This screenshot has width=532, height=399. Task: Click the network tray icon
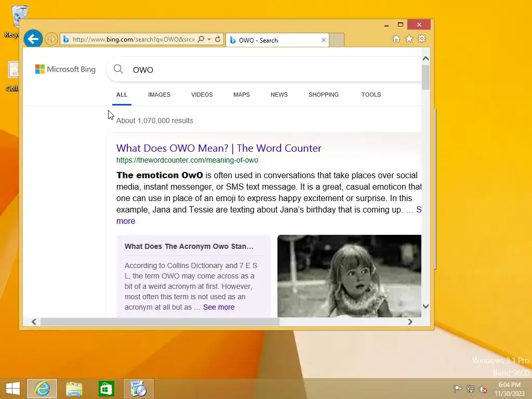tap(471, 389)
